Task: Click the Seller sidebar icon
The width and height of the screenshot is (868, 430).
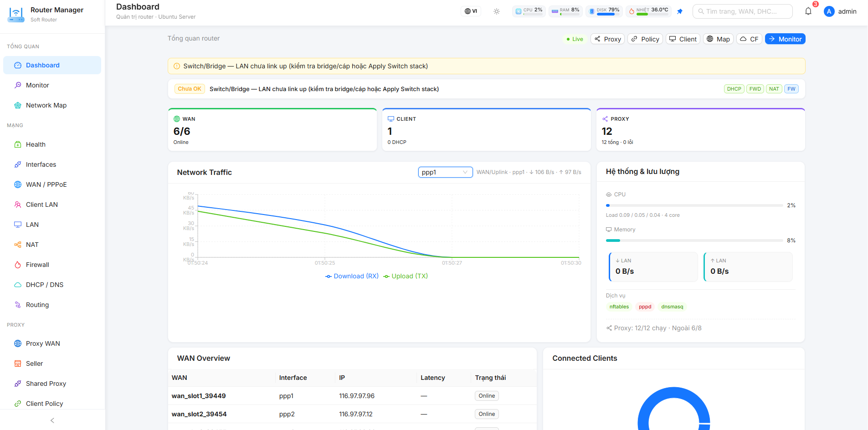Action: [18, 363]
